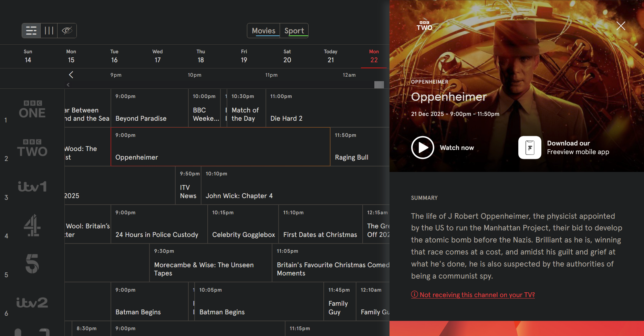Open Celebrity Gogglebox at 10:15pm
Image resolution: width=644 pixels, height=336 pixels.
click(x=243, y=224)
